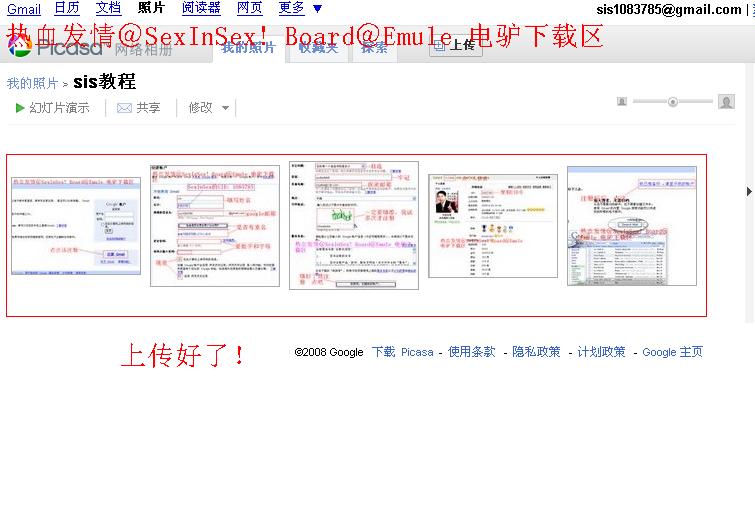Click the 照片 photos item in top bar
Image resolution: width=755 pixels, height=526 pixels.
click(x=151, y=8)
